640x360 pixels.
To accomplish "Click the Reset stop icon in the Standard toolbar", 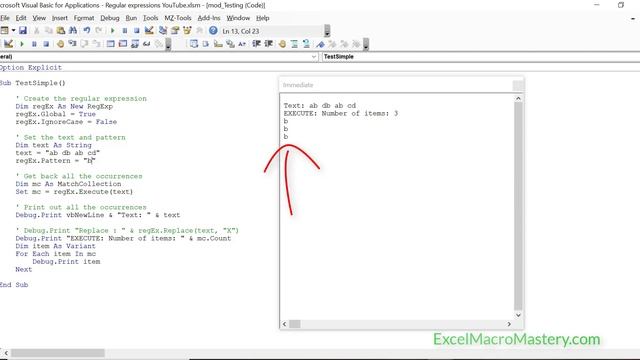I will [x=136, y=31].
